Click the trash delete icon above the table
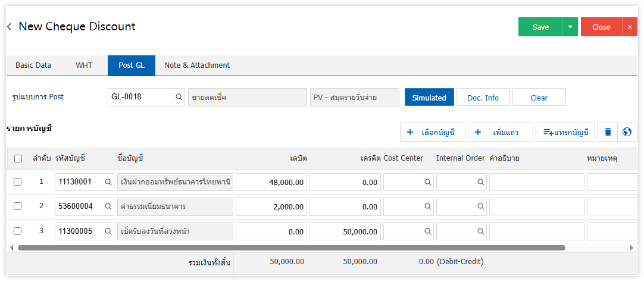The height and width of the screenshot is (282, 644). point(608,132)
